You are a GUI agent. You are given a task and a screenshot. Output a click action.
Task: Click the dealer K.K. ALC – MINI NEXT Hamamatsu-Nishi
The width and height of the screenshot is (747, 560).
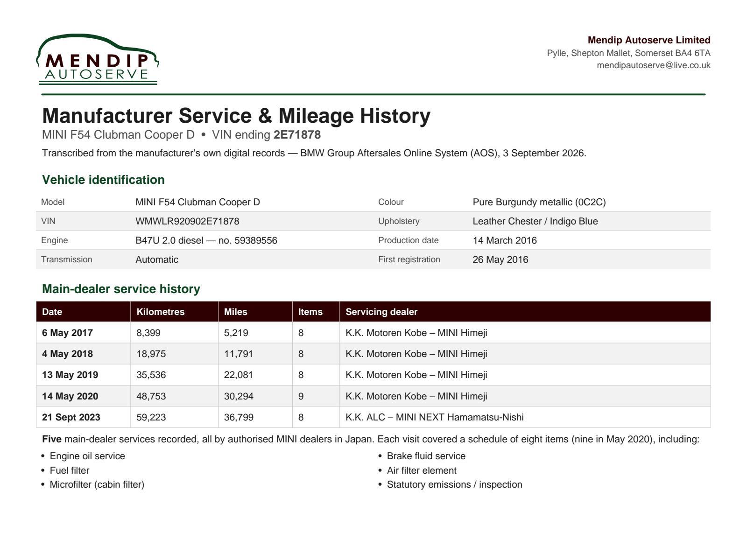(435, 417)
